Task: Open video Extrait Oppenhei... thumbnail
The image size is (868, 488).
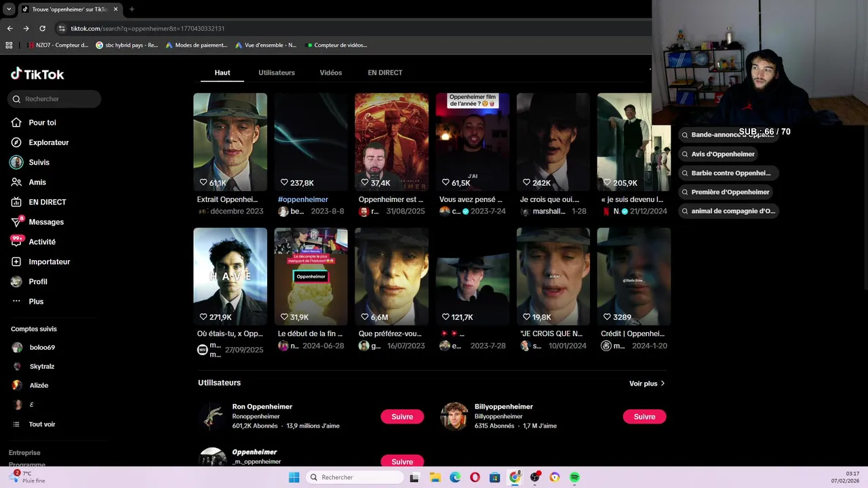Action: coord(230,142)
